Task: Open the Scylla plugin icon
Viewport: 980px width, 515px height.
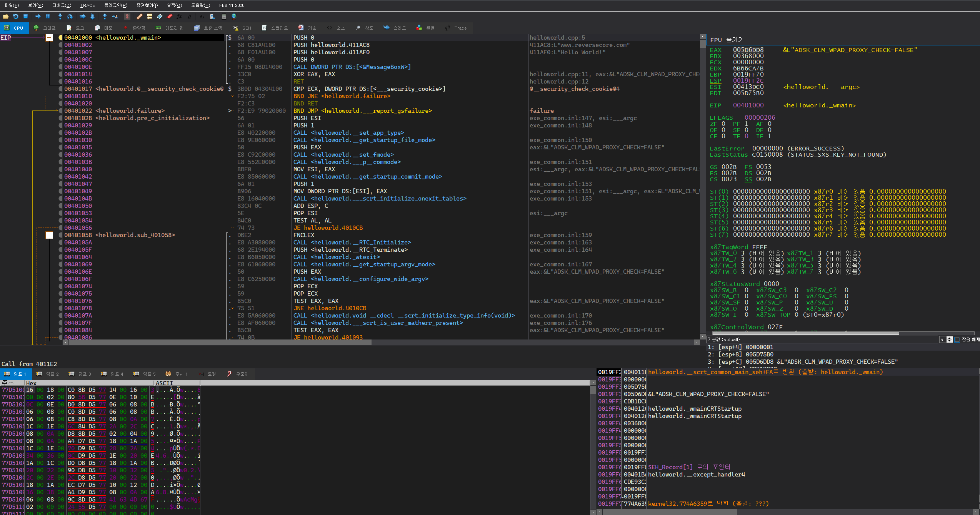Action: (127, 17)
